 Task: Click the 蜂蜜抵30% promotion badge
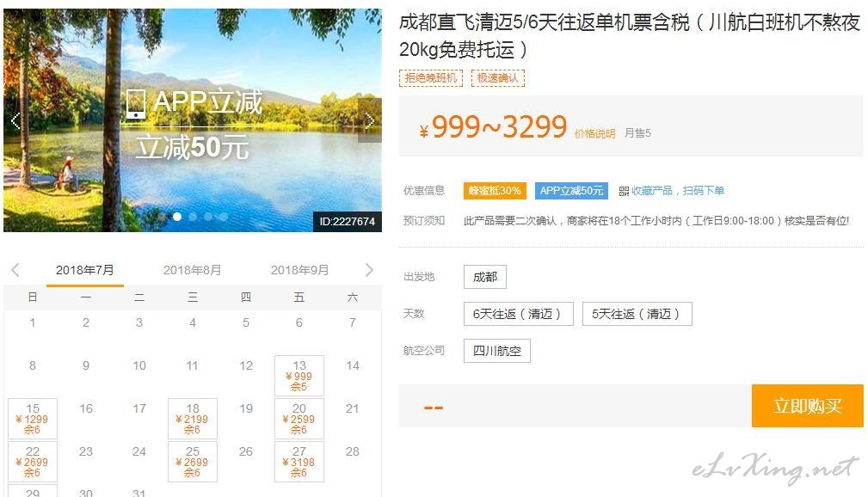pyautogui.click(x=495, y=191)
